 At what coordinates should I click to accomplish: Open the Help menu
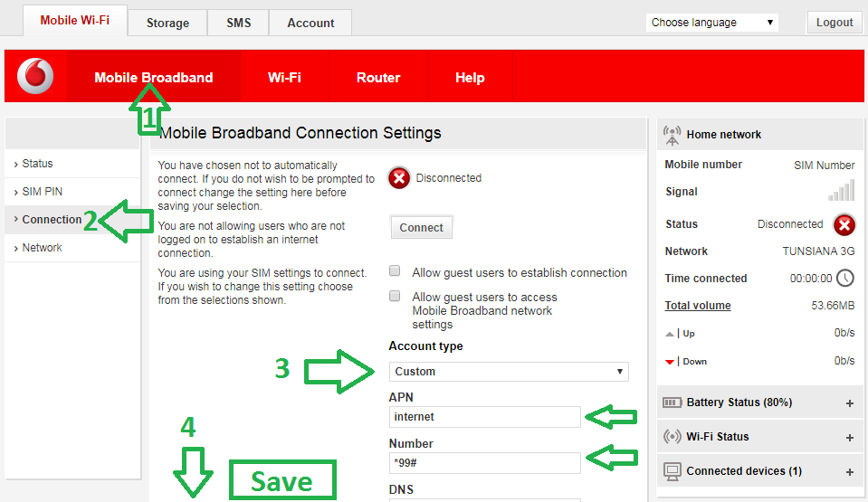click(x=470, y=77)
